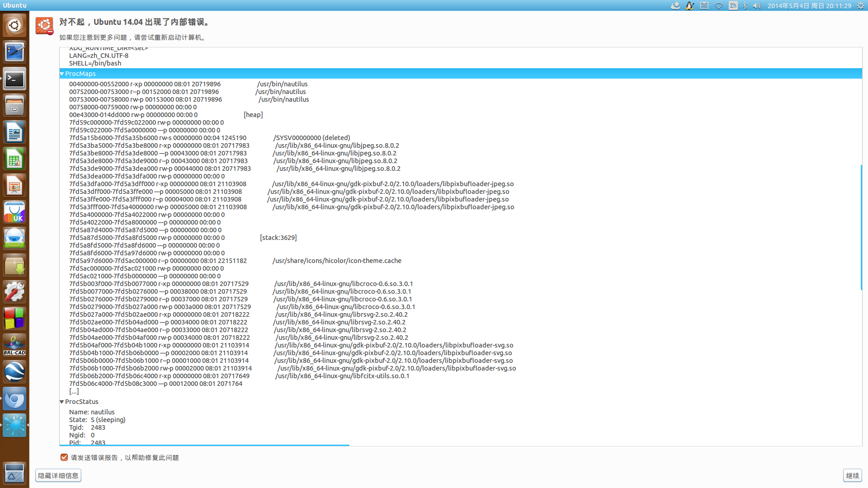
Task: Open the bottom dock drive icon
Action: [x=14, y=474]
